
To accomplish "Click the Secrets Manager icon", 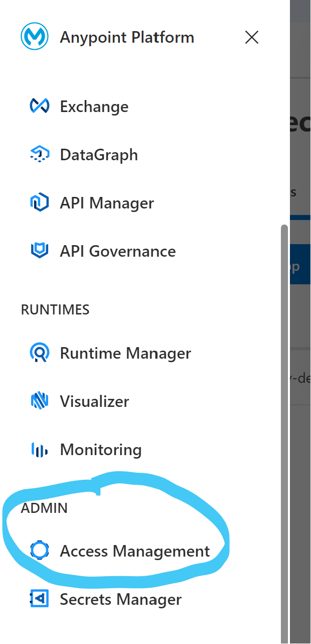I will [39, 599].
